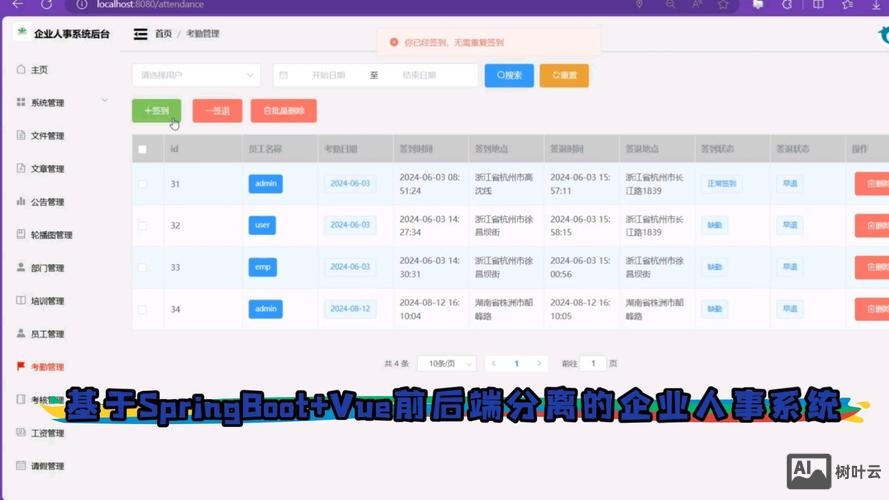The image size is (889, 500).
Task: Open the user selection dropdown
Action: click(x=196, y=75)
